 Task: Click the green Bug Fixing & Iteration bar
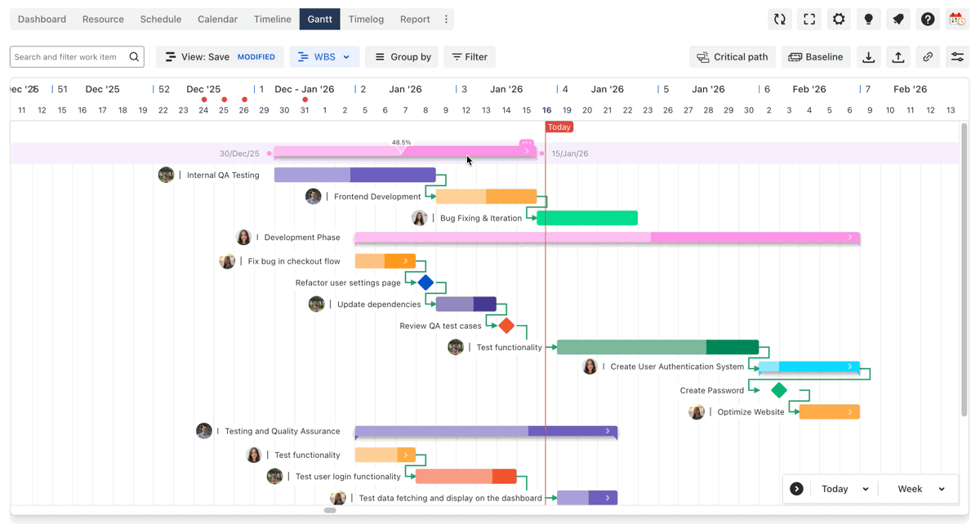pos(587,218)
